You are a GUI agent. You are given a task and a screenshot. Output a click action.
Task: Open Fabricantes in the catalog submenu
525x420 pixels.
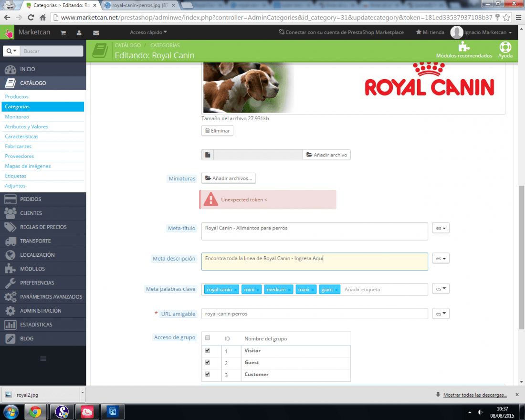coord(18,147)
